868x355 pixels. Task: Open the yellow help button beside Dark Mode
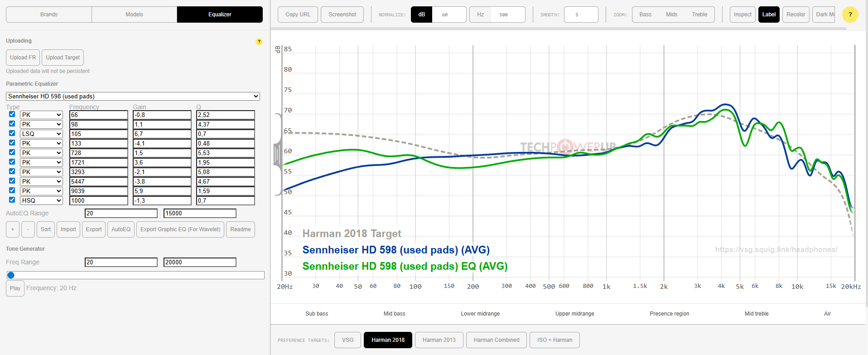click(x=850, y=15)
